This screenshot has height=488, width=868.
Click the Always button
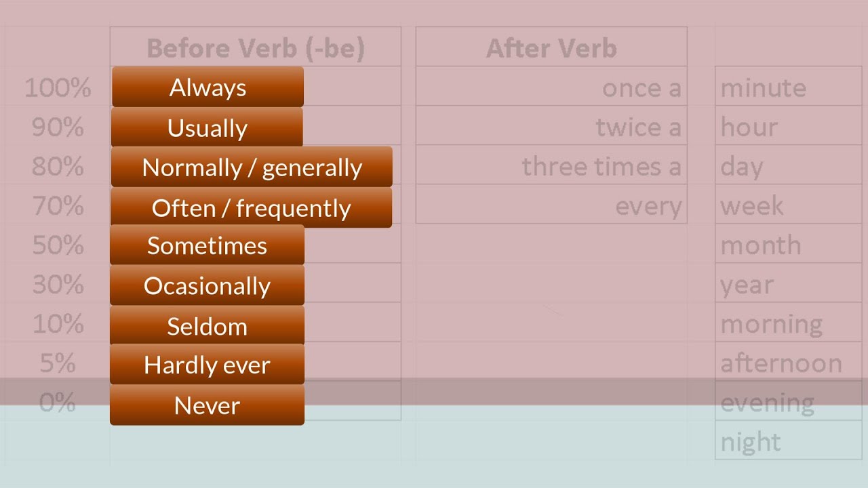click(208, 87)
